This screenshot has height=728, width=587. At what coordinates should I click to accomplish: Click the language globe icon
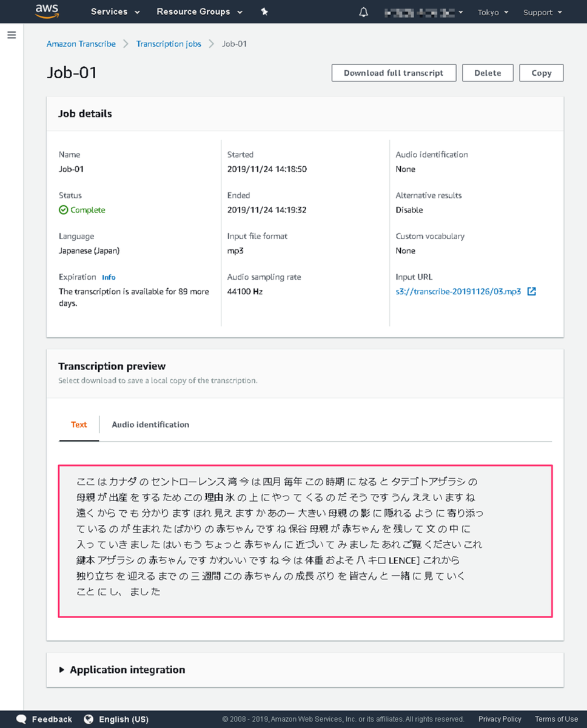89,720
